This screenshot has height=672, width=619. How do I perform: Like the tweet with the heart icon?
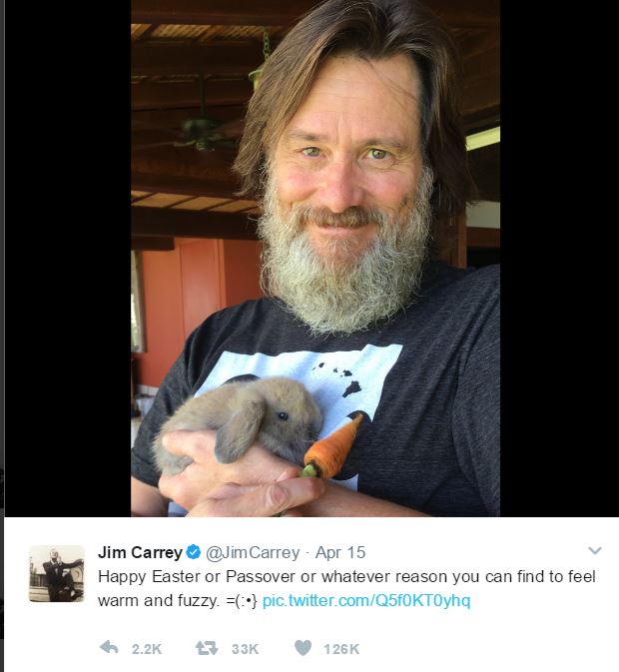tap(304, 648)
